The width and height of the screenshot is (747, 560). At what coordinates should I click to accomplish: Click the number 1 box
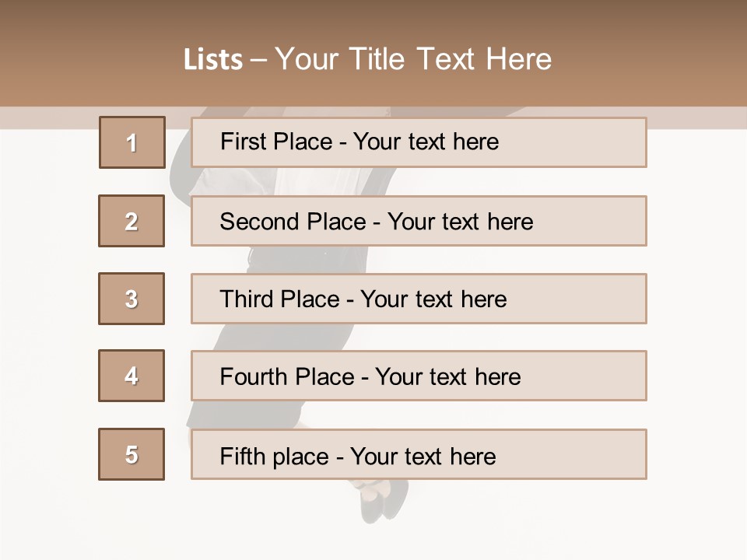[x=132, y=142]
